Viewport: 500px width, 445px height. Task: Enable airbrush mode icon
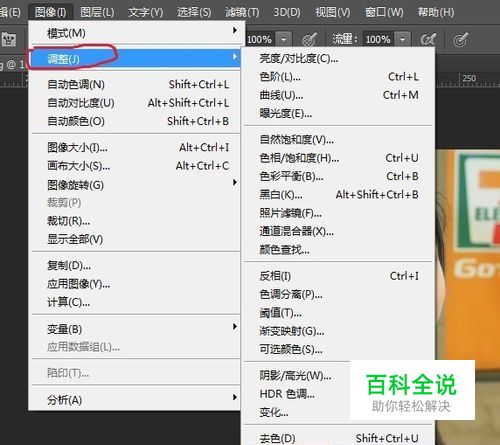pyautogui.click(x=428, y=39)
